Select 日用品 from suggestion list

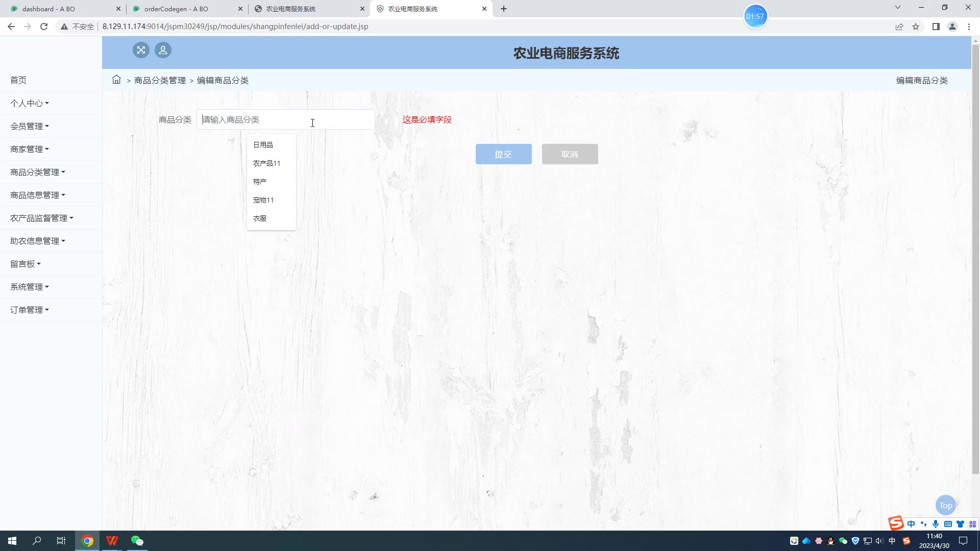coord(263,145)
